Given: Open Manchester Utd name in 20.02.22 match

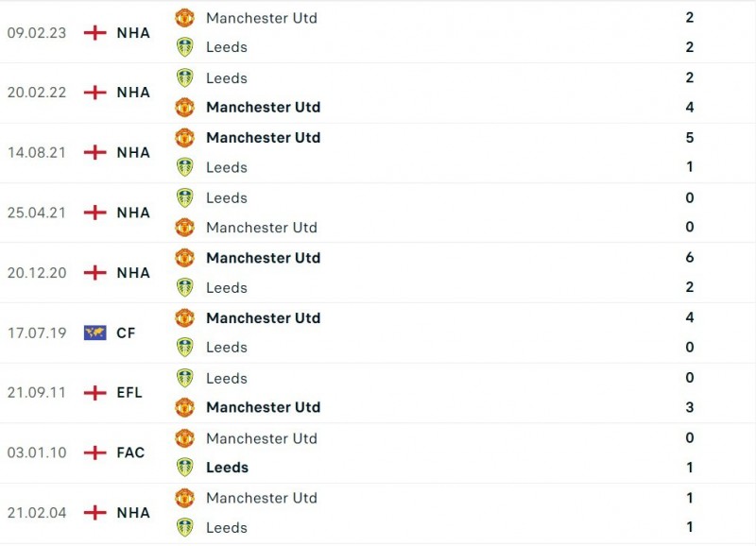Looking at the screenshot, I should tap(263, 108).
